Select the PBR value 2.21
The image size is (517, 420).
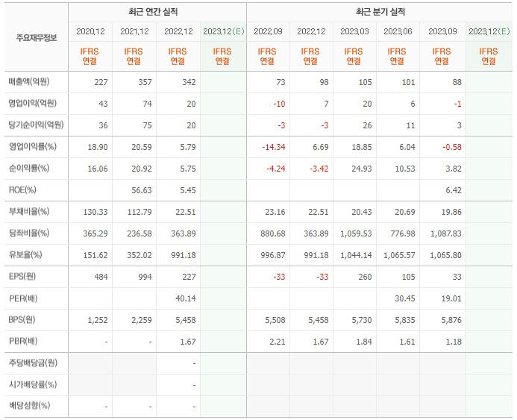[278, 342]
